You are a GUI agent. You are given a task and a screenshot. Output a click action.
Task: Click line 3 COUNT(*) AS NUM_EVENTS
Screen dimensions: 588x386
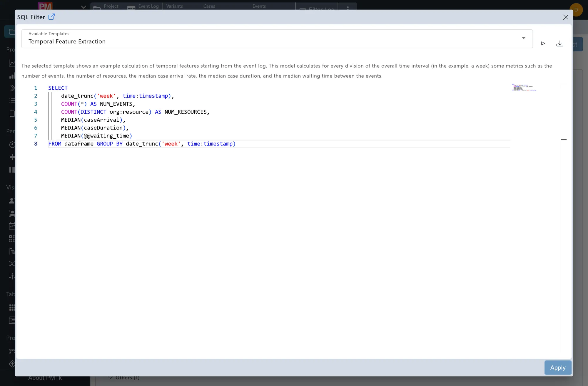(98, 104)
